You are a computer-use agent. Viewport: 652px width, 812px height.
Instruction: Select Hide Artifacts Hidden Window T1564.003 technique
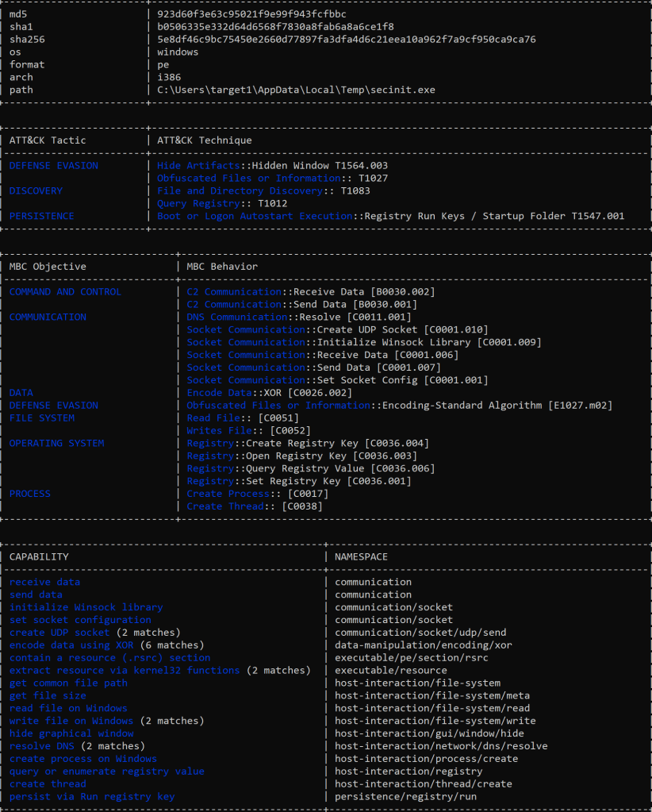pos(272,166)
